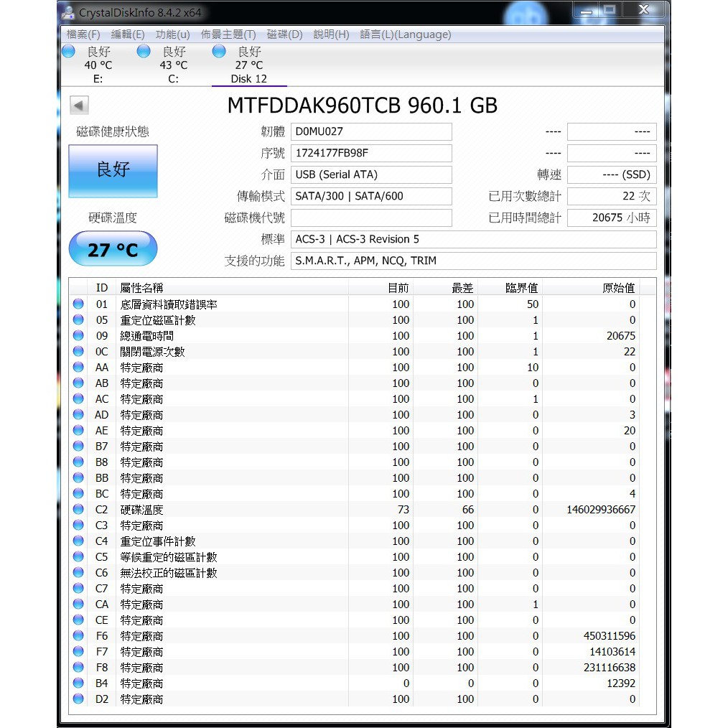Open the 功能(u) menu
The width and height of the screenshot is (728, 728).
(x=172, y=34)
